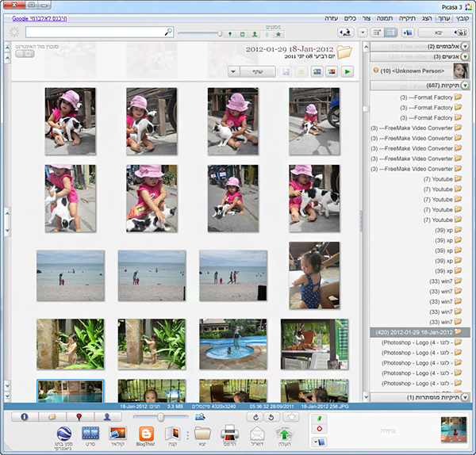Click the photo collage icon in folder header

click(x=332, y=72)
